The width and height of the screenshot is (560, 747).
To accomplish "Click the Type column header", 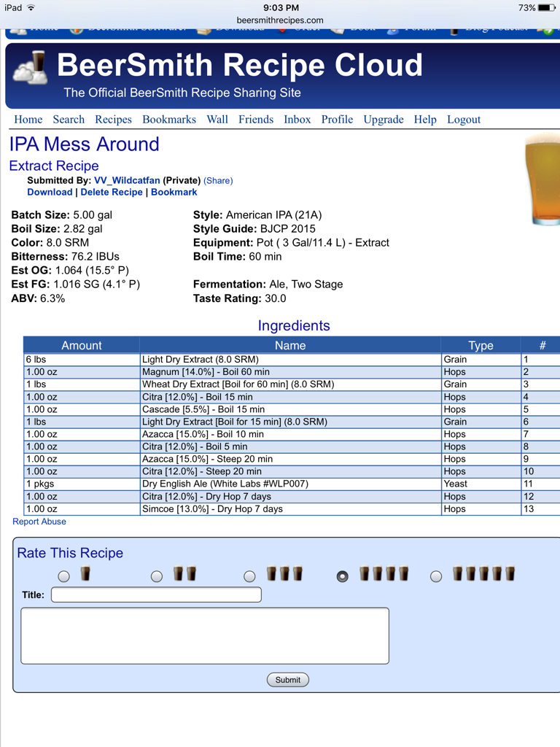I will point(481,345).
